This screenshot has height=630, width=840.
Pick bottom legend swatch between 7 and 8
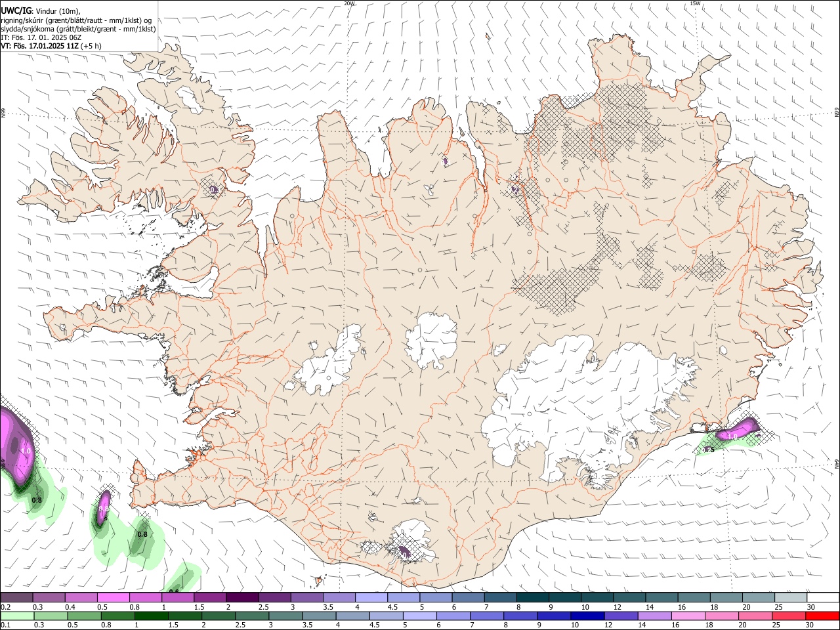(x=488, y=616)
